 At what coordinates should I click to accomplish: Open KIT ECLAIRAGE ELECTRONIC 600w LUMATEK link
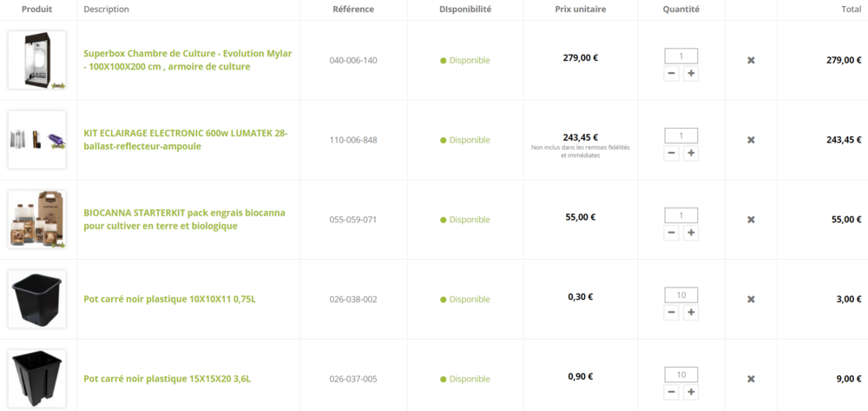pos(186,140)
